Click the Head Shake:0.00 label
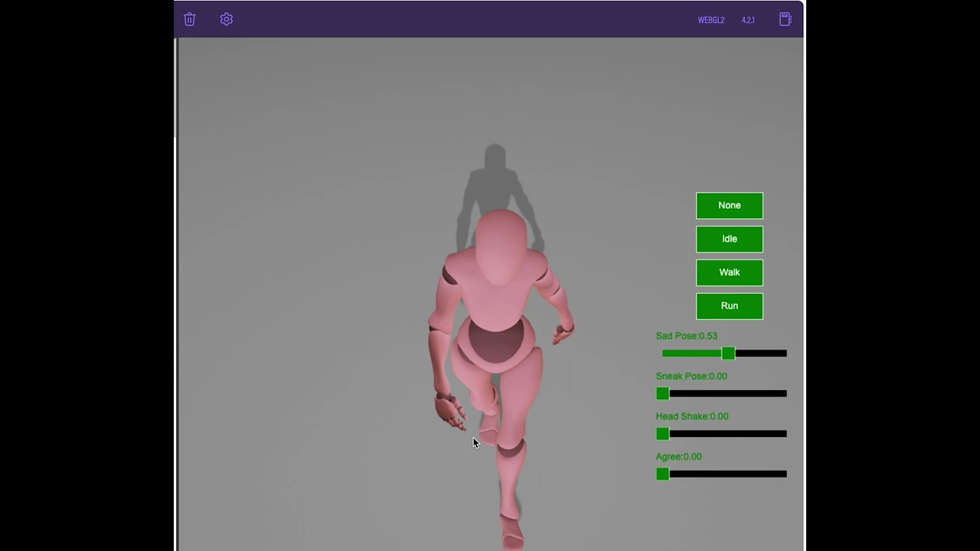 point(692,416)
